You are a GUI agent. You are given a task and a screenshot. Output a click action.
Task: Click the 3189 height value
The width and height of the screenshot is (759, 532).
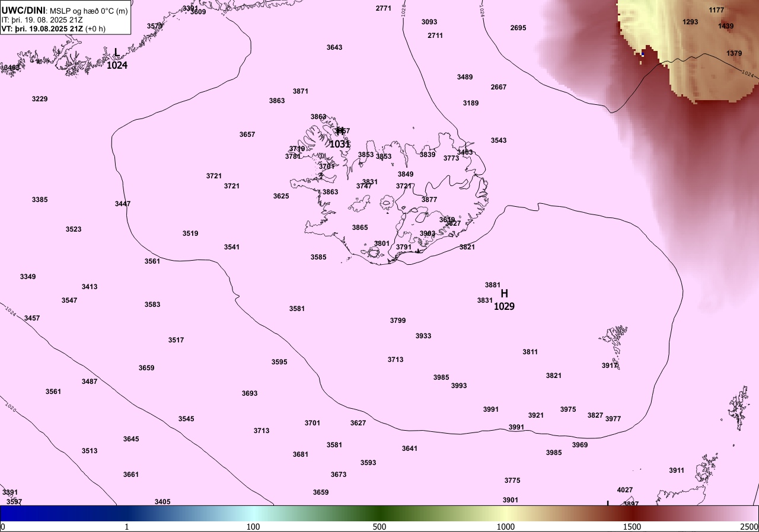click(x=471, y=103)
